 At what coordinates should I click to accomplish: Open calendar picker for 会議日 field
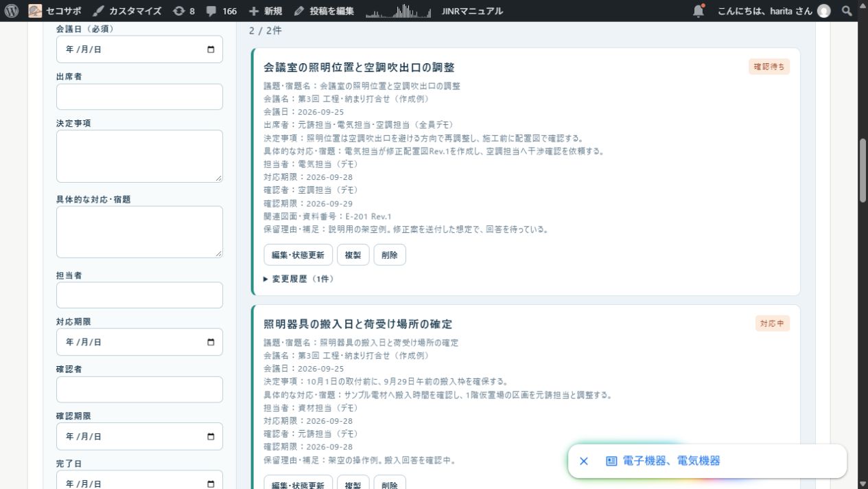point(211,49)
